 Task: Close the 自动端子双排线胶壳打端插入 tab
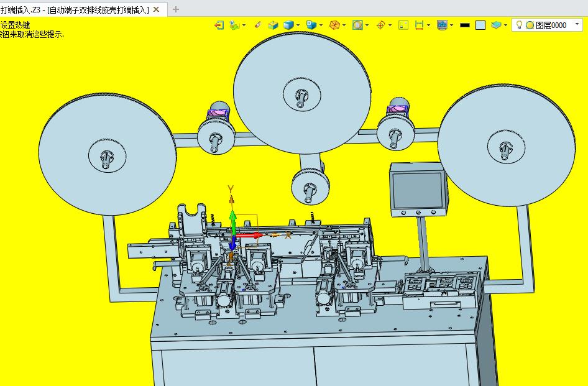click(x=157, y=10)
